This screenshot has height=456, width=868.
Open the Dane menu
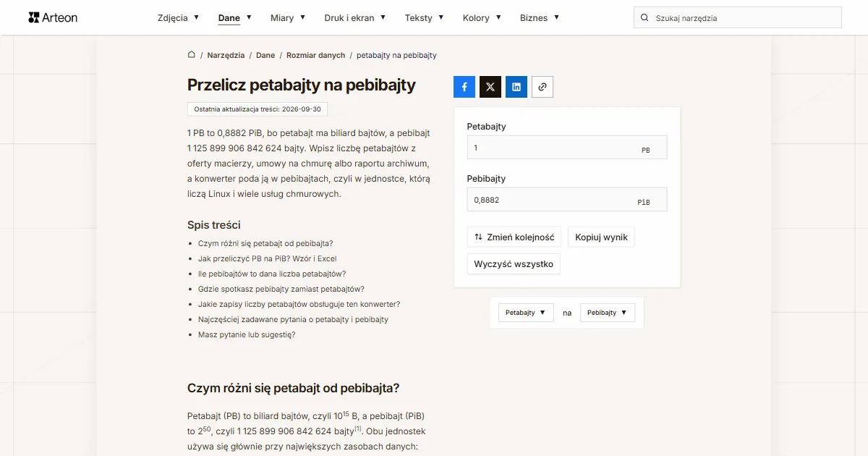(234, 17)
